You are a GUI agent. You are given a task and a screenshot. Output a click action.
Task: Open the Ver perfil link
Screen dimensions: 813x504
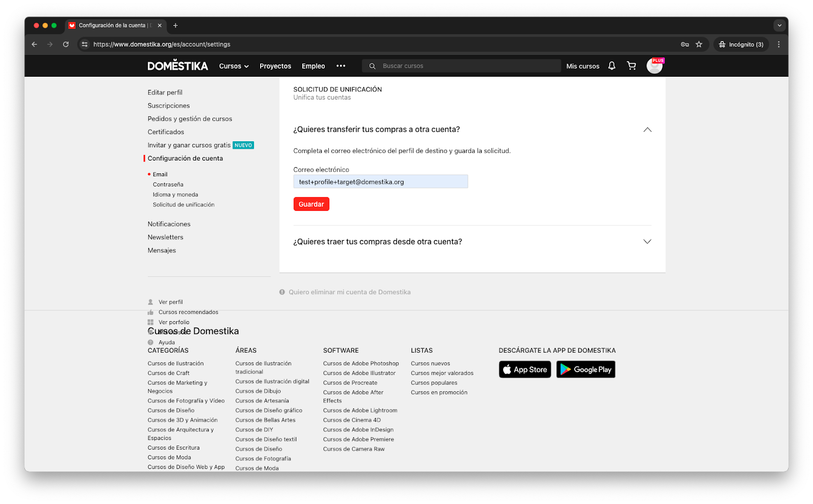(171, 302)
